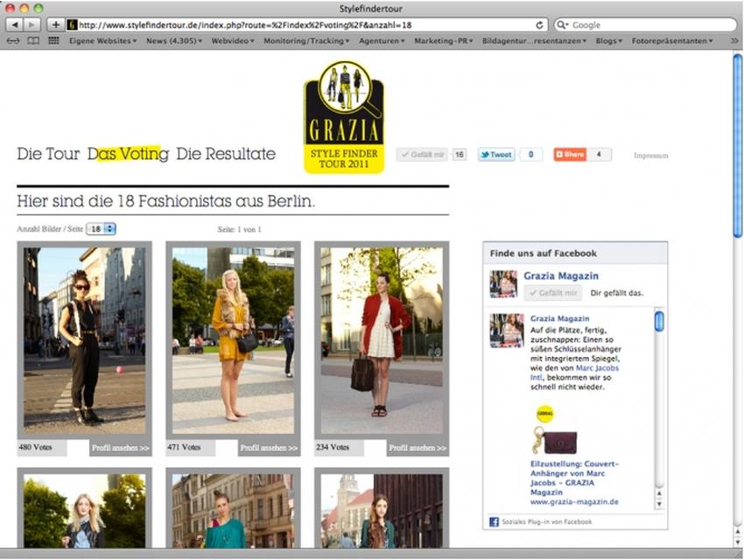
Task: Open the Grazia Magazin post author link
Action: click(x=560, y=318)
